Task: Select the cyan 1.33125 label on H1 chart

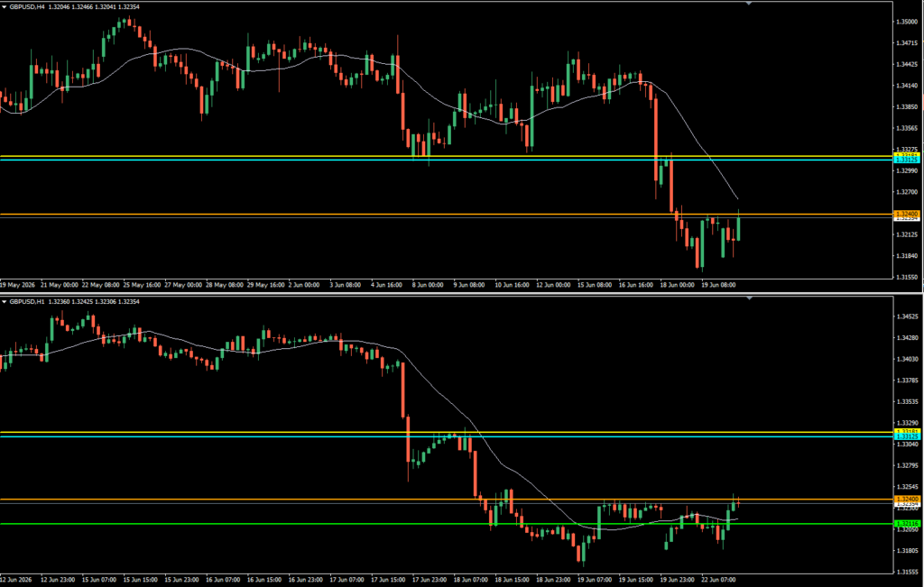Action: 907,436
